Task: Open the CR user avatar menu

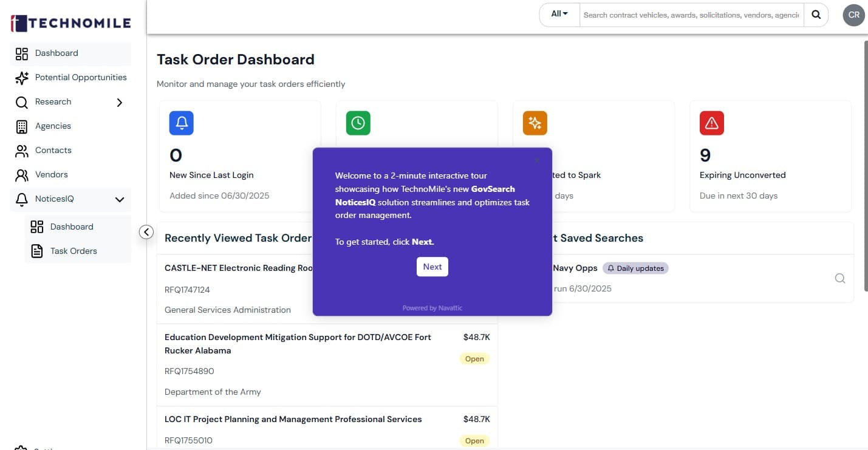Action: [x=854, y=15]
